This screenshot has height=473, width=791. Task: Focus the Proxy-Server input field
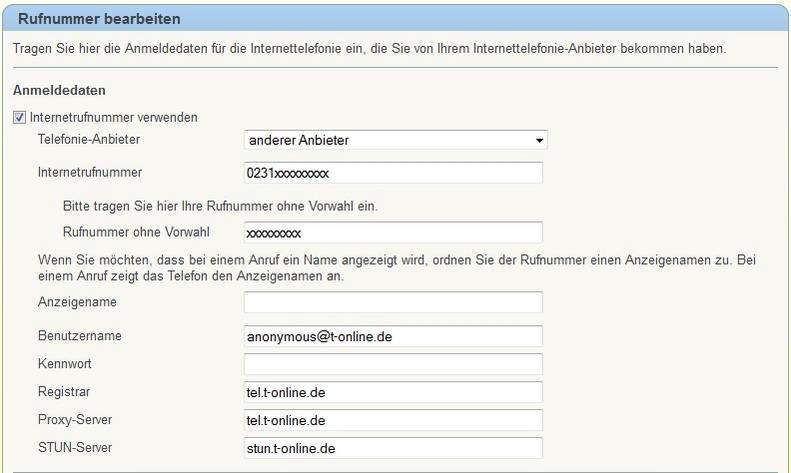[393, 420]
